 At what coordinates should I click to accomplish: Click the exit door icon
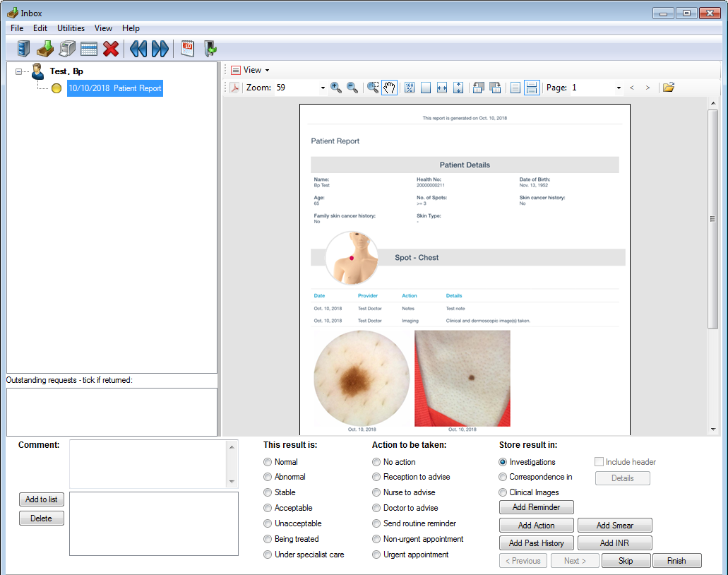210,49
